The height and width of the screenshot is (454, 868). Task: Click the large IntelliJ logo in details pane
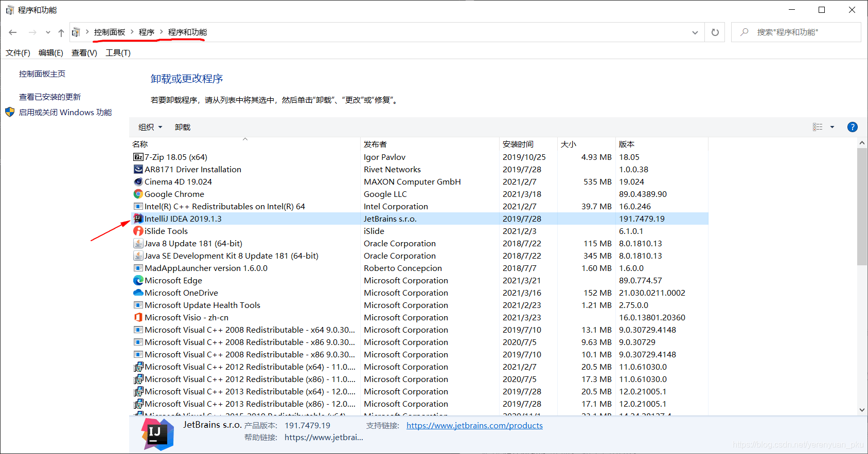[157, 434]
